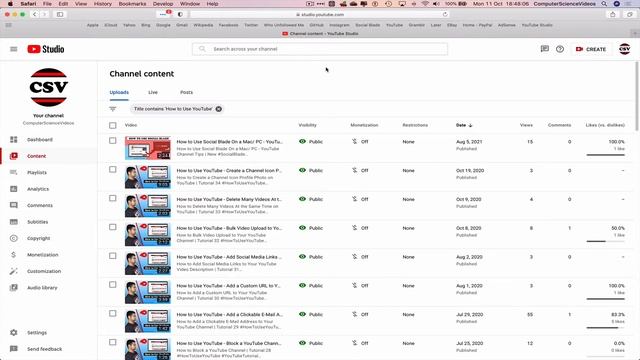The image size is (640, 360).
Task: Open the Playlists section in the sidebar
Action: (x=37, y=173)
